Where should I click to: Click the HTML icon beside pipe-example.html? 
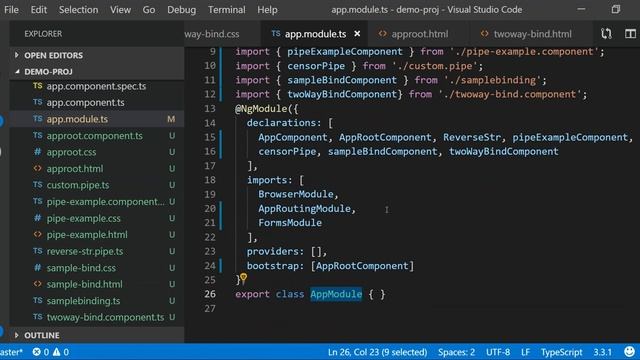(x=38, y=234)
